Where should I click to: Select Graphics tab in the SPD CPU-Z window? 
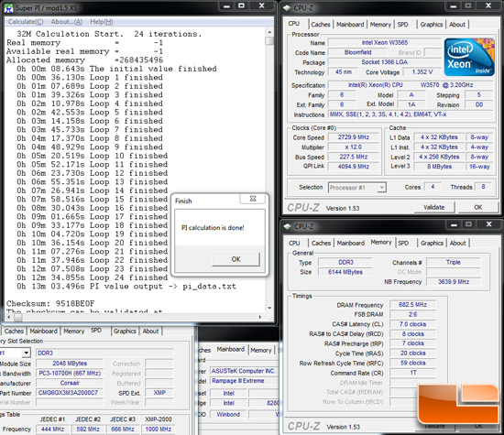tap(125, 331)
